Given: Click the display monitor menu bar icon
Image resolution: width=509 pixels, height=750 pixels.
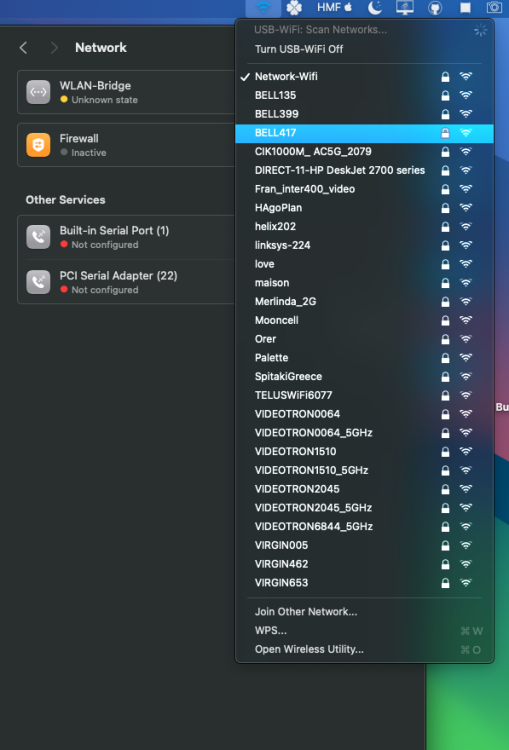Looking at the screenshot, I should click(x=405, y=7).
